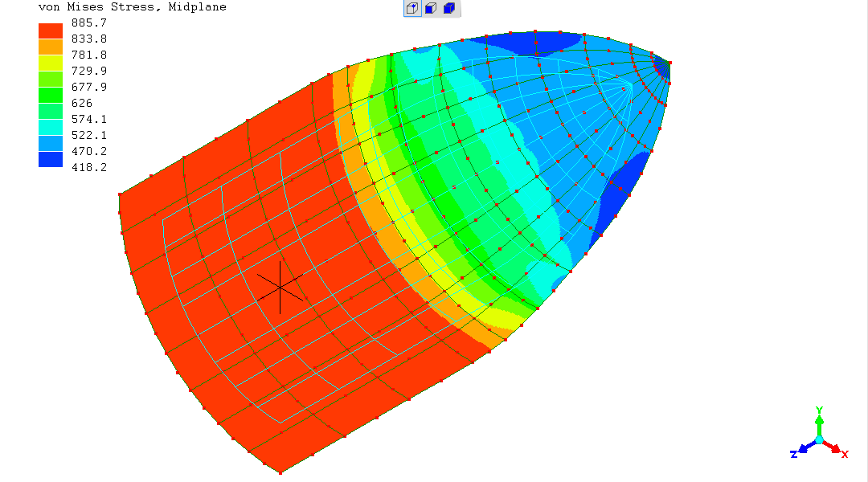Pick the cyan legend color swatch
The width and height of the screenshot is (868, 482).
pyautogui.click(x=51, y=127)
